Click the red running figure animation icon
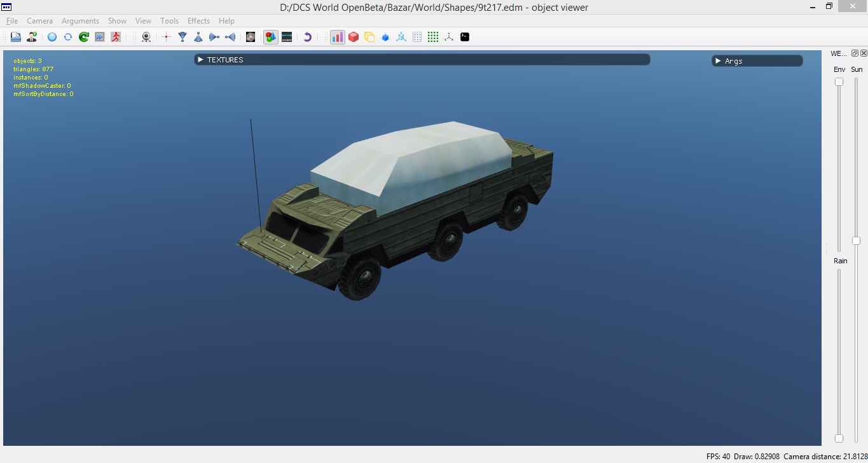The width and height of the screenshot is (868, 463). click(x=116, y=37)
